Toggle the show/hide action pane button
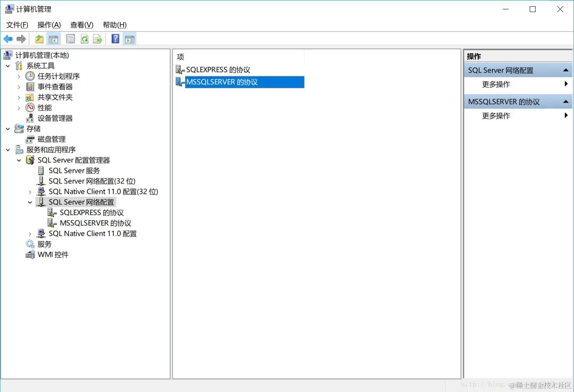 coord(130,39)
